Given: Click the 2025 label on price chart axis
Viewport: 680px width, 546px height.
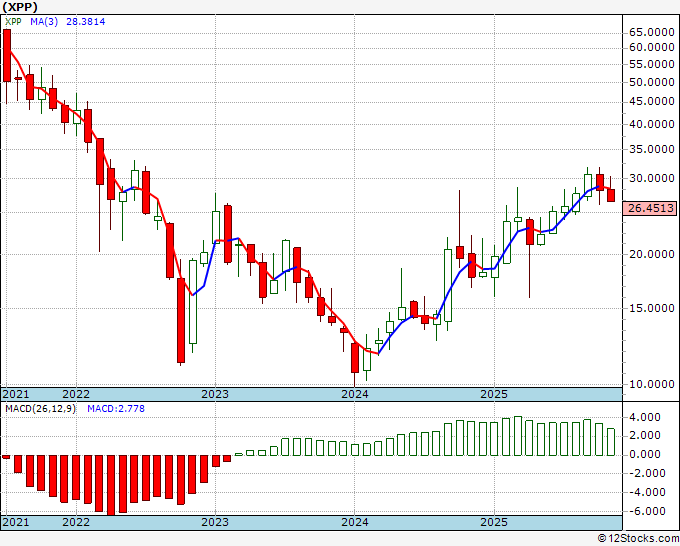Looking at the screenshot, I should tap(494, 394).
